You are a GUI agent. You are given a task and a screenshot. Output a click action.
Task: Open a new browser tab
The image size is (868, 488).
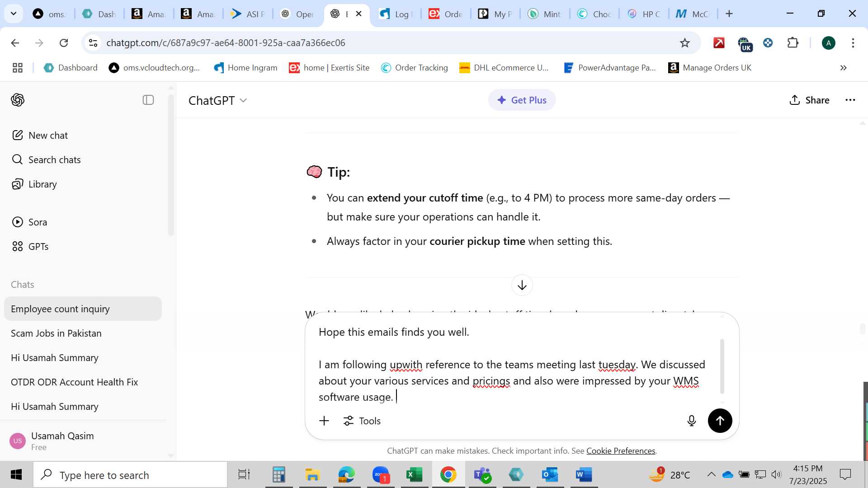click(x=729, y=14)
